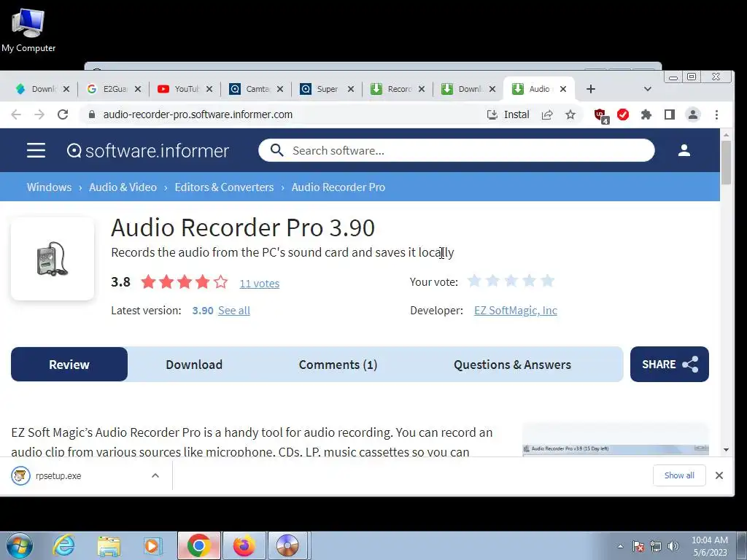Expand options for rpsetup.exe download
Viewport: 747px width, 560px height.
[x=155, y=475]
